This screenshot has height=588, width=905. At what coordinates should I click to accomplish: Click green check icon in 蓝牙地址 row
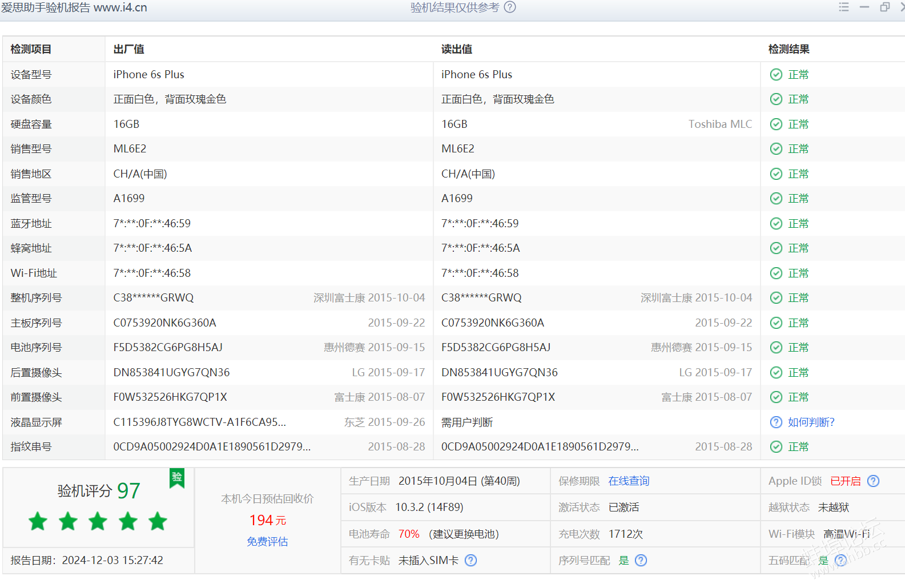[776, 223]
